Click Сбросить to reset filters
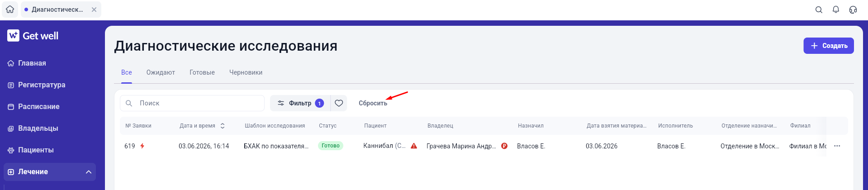868x190 pixels. pos(373,103)
